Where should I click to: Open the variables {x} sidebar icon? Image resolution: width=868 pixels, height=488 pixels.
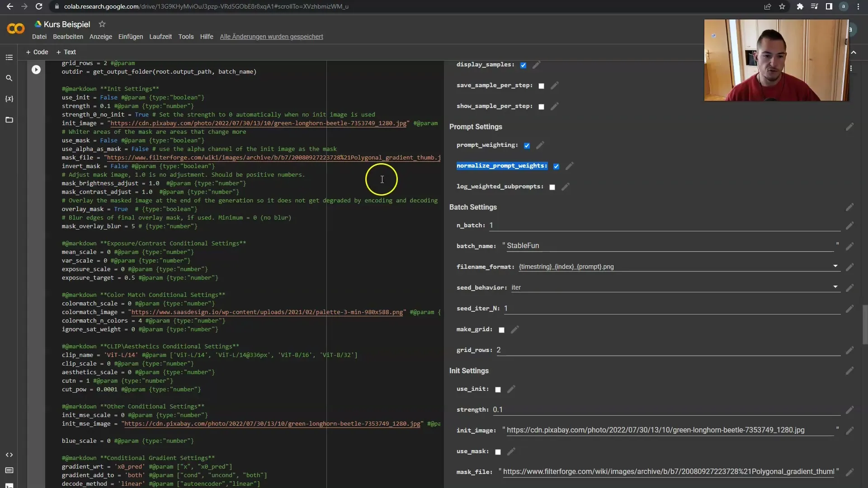pyautogui.click(x=9, y=99)
